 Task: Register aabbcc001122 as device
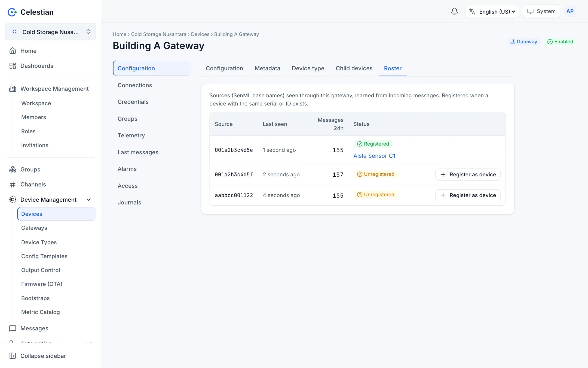point(468,195)
